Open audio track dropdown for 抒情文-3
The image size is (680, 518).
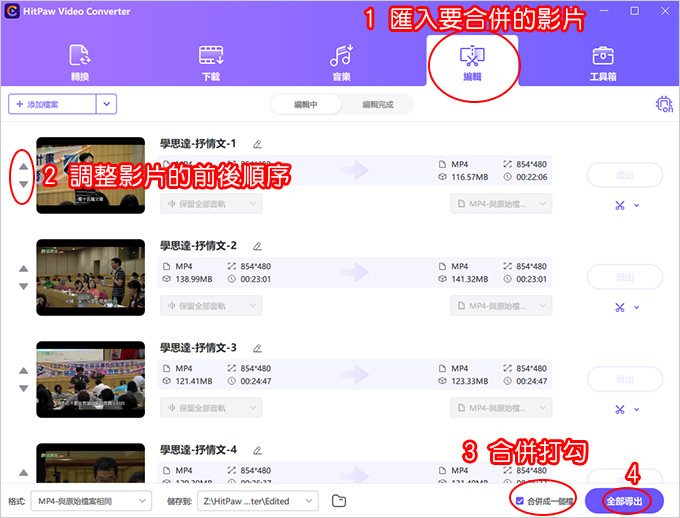coord(211,408)
